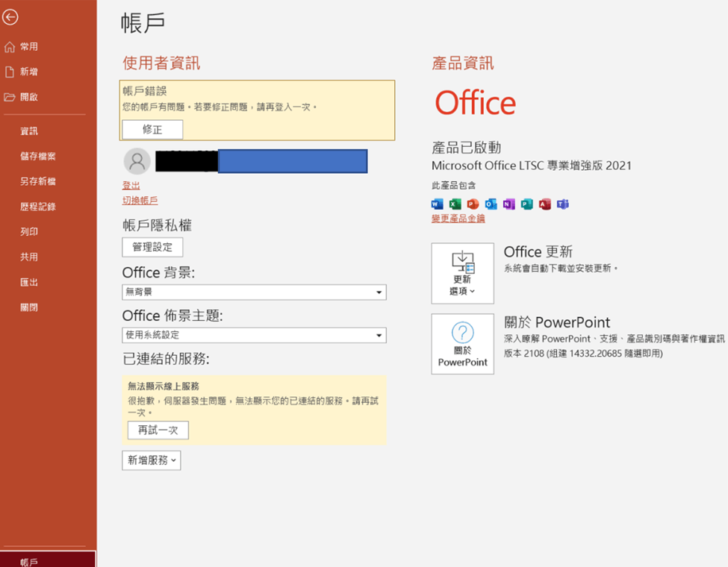
Task: Click the 變更產品金鑰 link
Action: [458, 219]
